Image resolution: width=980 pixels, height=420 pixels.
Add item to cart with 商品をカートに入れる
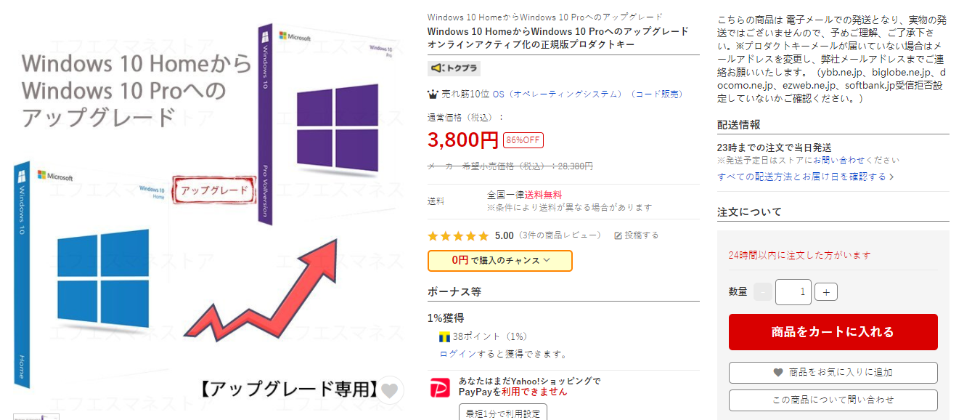click(833, 332)
